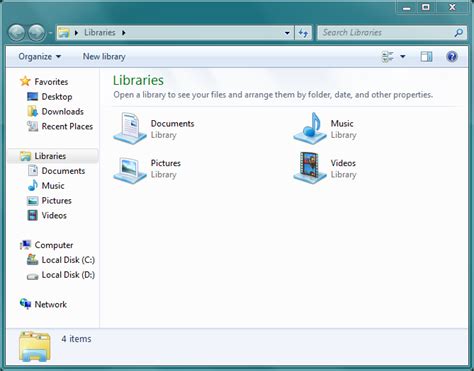Click the Documents library name in main pane

(172, 123)
